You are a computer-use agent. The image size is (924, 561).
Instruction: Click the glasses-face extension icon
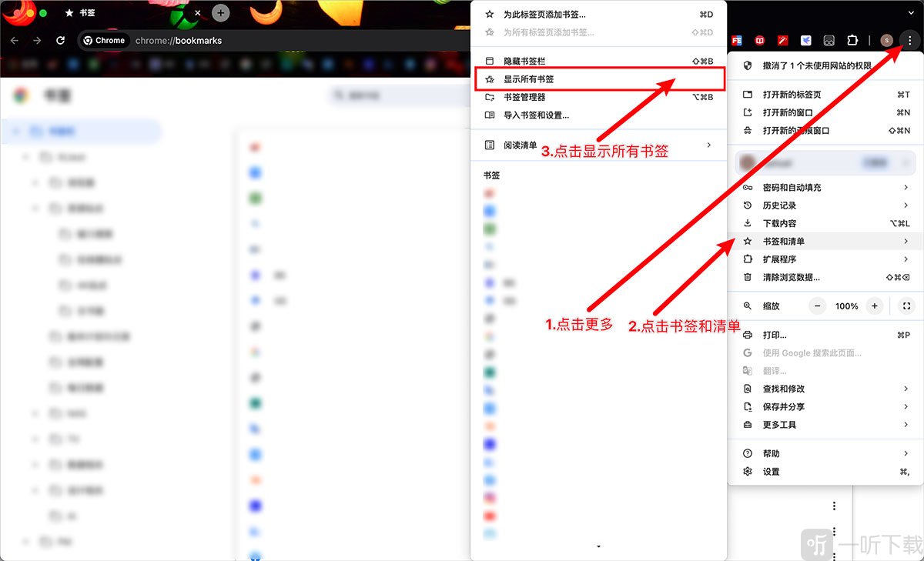[829, 40]
